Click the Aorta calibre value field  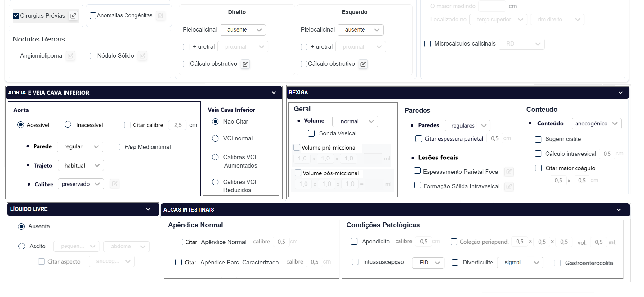click(177, 125)
